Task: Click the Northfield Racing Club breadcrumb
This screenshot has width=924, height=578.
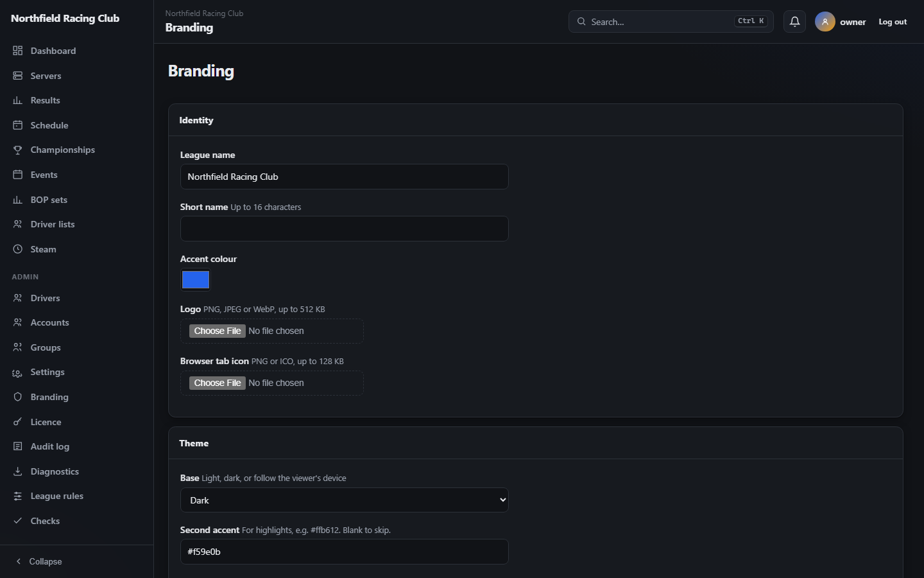Action: [204, 13]
